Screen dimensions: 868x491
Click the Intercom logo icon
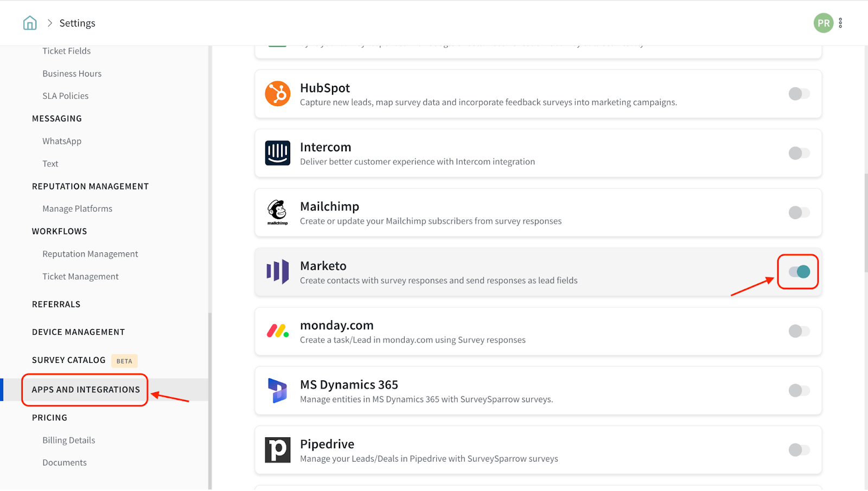277,153
